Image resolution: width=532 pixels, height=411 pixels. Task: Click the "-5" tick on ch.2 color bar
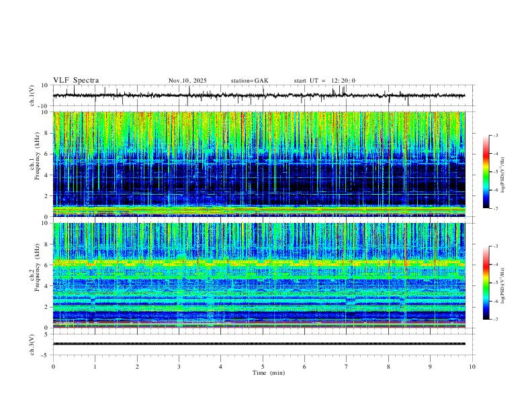click(495, 283)
